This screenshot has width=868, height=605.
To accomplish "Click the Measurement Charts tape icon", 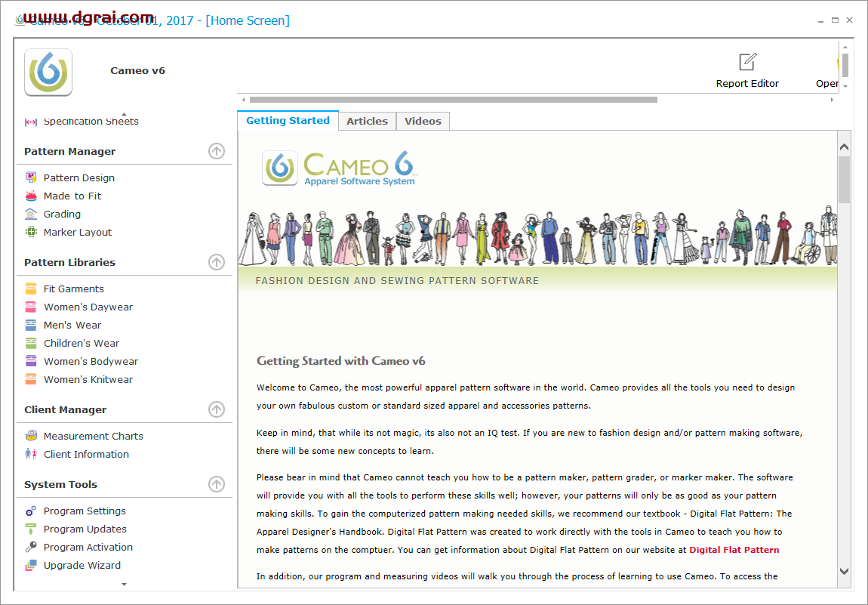I will (31, 436).
